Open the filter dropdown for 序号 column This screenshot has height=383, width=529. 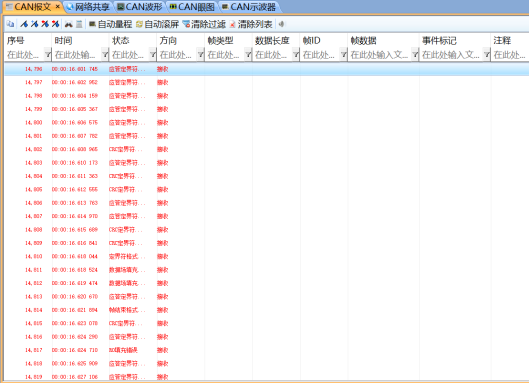pyautogui.click(x=48, y=54)
